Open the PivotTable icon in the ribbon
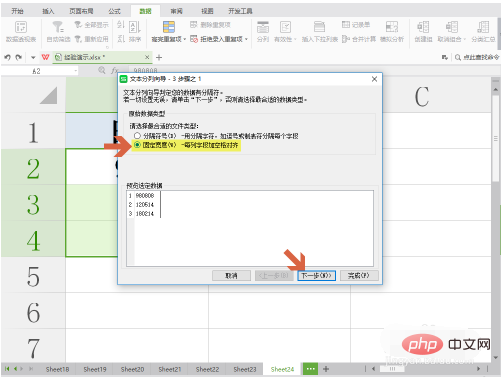This screenshot has height=377, width=501. [x=21, y=27]
